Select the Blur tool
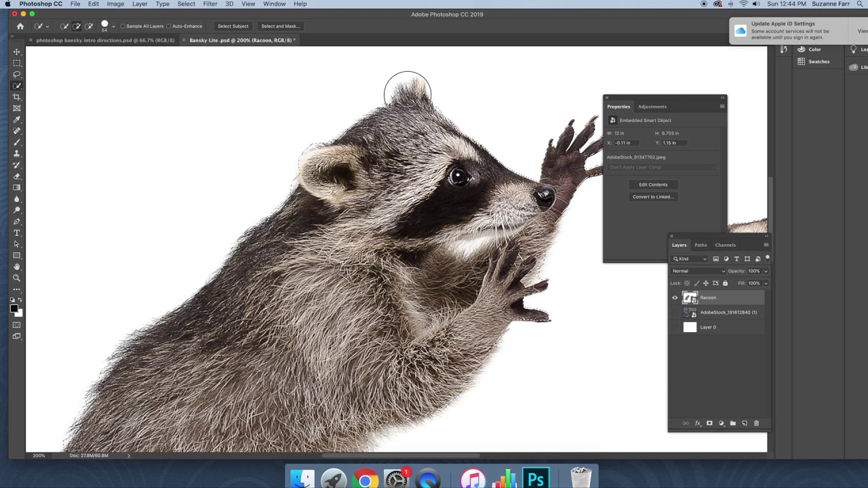Image resolution: width=868 pixels, height=488 pixels. click(x=17, y=199)
